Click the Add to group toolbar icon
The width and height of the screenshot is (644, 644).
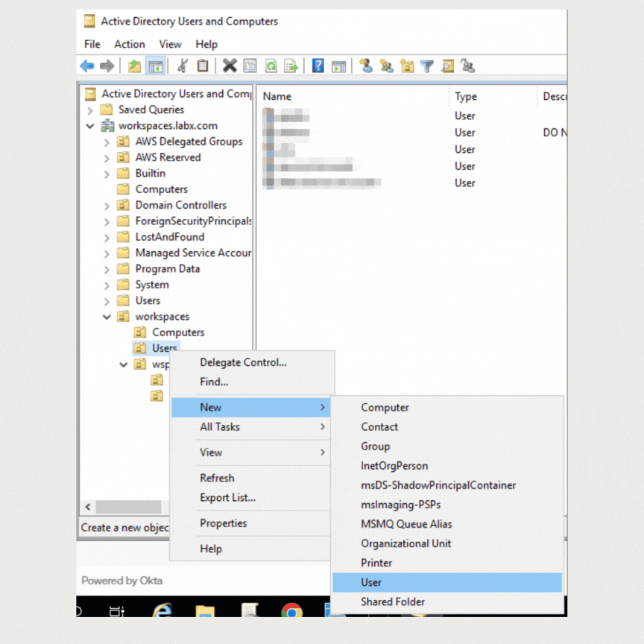[467, 66]
